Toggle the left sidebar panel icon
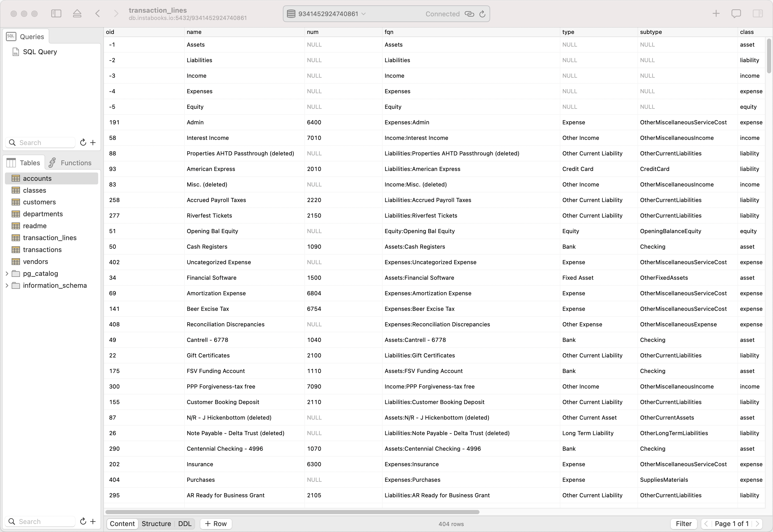This screenshot has width=773, height=532. [x=56, y=14]
